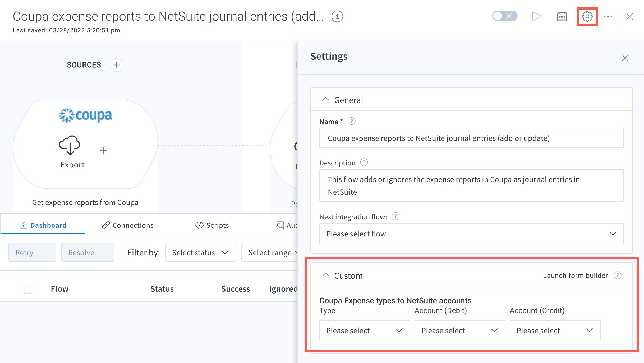Open the Select status filter
The height and width of the screenshot is (363, 644).
(200, 253)
